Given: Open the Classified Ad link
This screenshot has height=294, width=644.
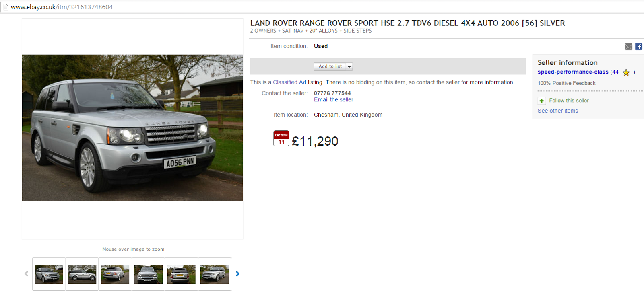Looking at the screenshot, I should [289, 82].
